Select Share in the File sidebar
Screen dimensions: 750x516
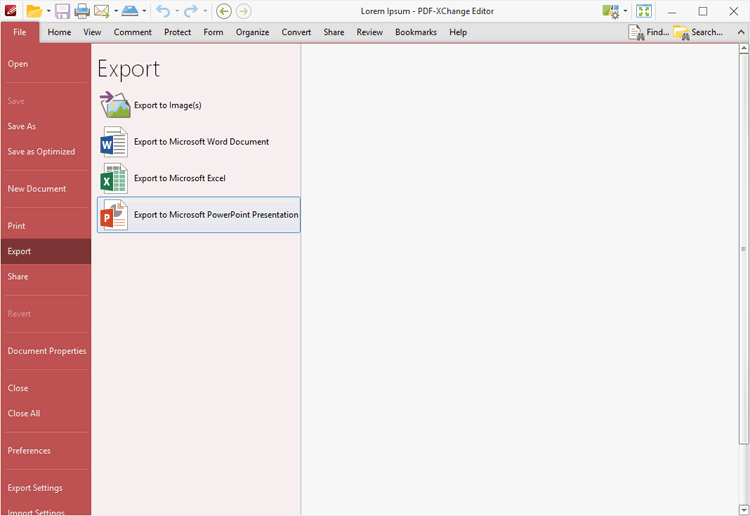point(46,276)
